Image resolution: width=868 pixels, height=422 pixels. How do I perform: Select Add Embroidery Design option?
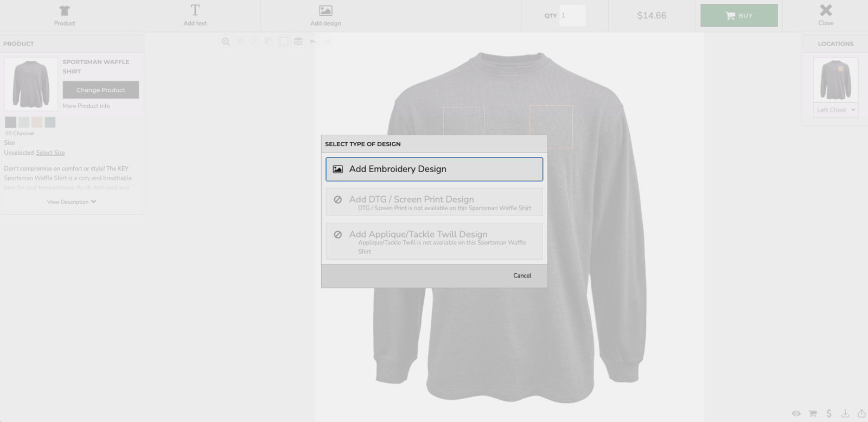tap(434, 169)
